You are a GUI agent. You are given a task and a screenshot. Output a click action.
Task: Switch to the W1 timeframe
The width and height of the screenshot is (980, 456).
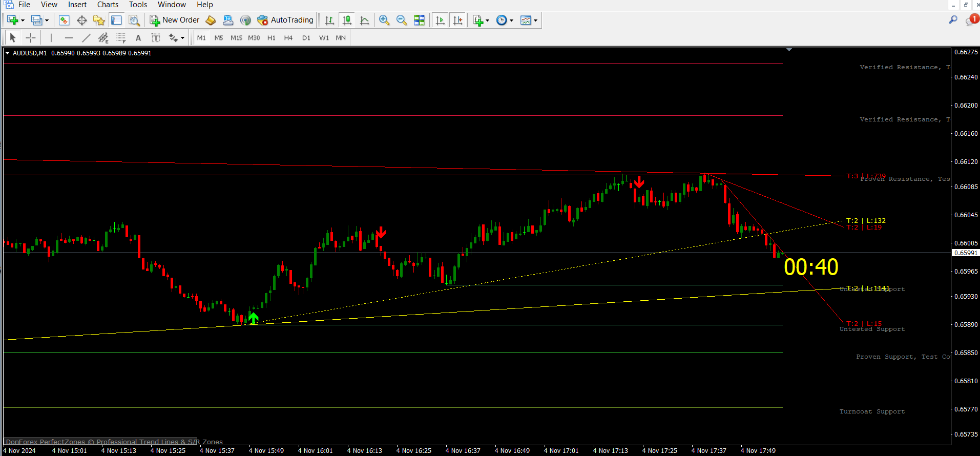tap(324, 38)
